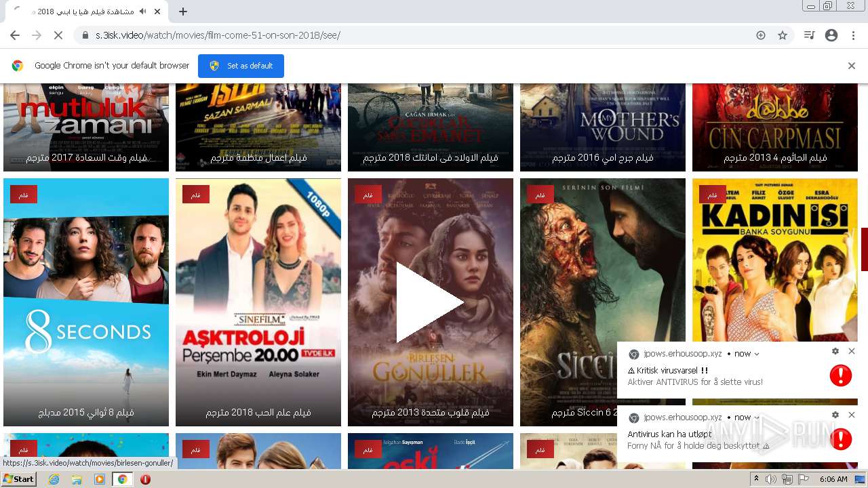This screenshot has height=488, width=868.
Task: Open the Chrome profile avatar
Action: tap(831, 35)
